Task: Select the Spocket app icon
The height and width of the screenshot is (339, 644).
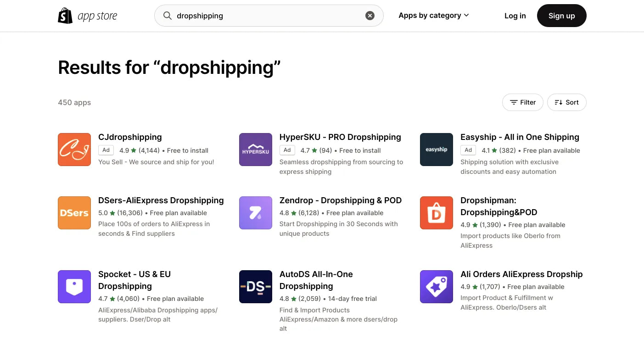Action: coord(74,286)
